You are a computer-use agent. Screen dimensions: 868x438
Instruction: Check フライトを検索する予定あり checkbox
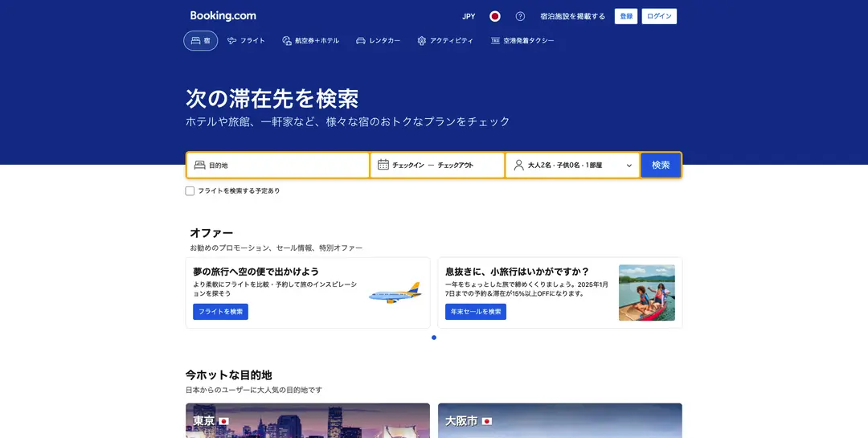tap(190, 191)
